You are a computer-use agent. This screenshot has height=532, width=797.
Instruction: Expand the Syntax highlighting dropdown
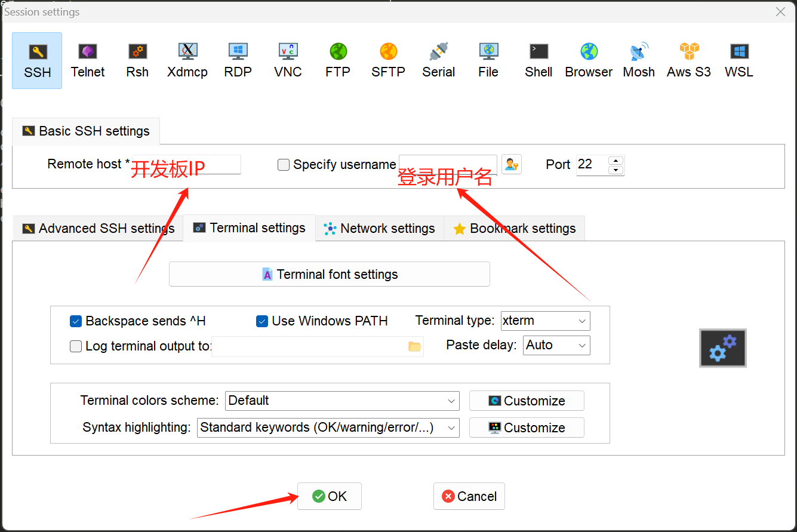[x=328, y=428]
